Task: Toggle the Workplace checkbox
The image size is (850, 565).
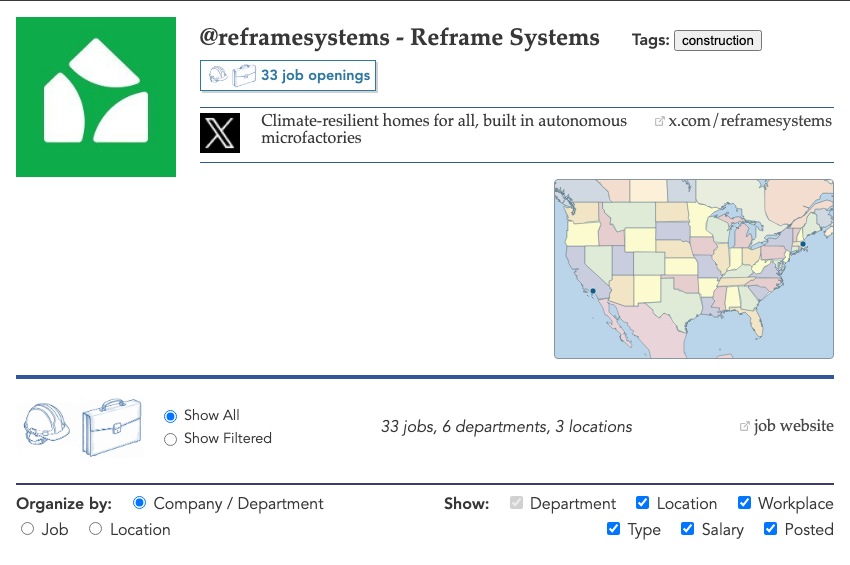Action: [x=744, y=503]
